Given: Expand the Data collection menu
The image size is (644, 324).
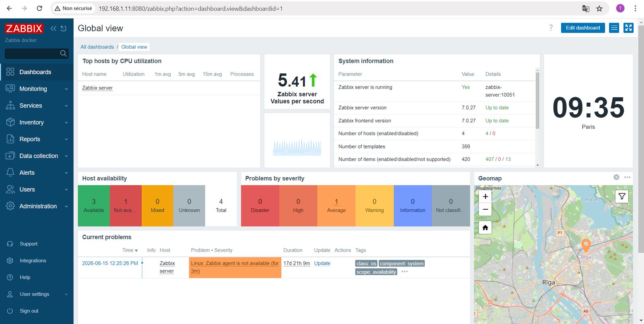Looking at the screenshot, I should [x=37, y=156].
